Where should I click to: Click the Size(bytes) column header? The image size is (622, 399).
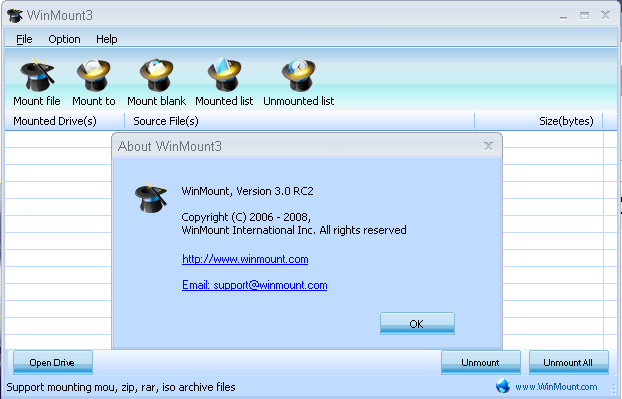point(539,121)
